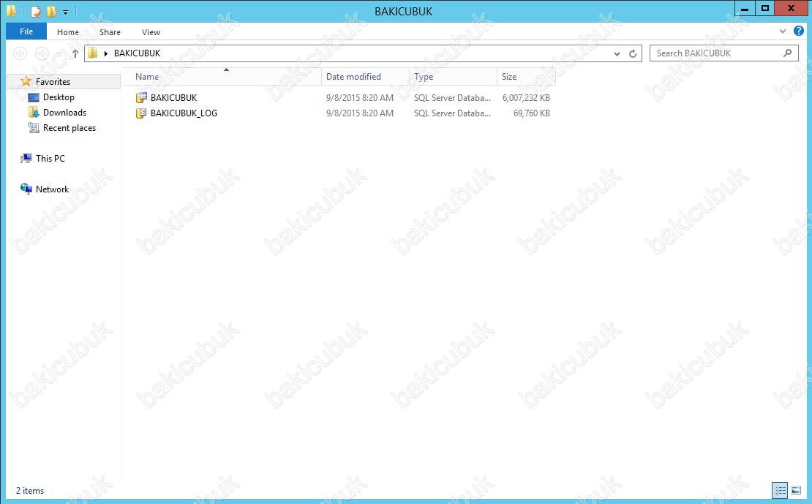Select This PC in the navigation pane

[x=50, y=159]
